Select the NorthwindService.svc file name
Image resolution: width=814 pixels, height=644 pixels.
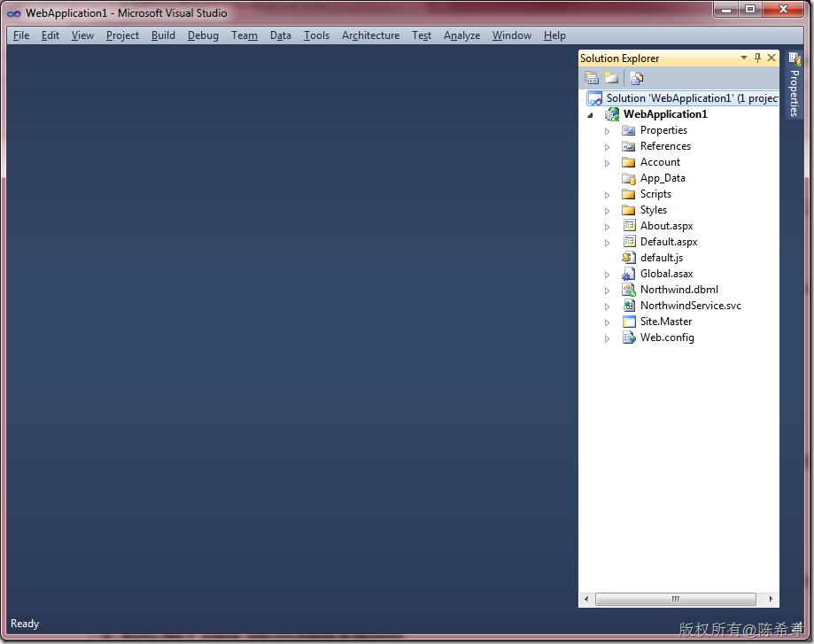pos(691,306)
